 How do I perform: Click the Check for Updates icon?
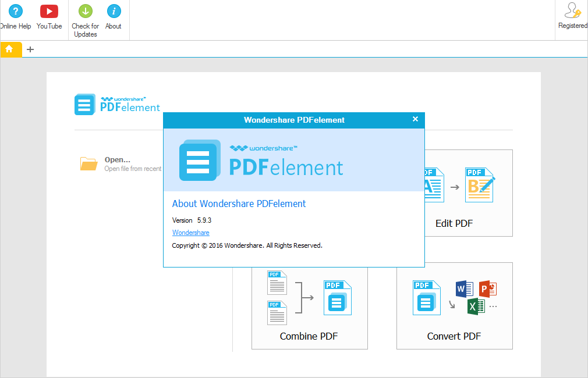coord(85,10)
